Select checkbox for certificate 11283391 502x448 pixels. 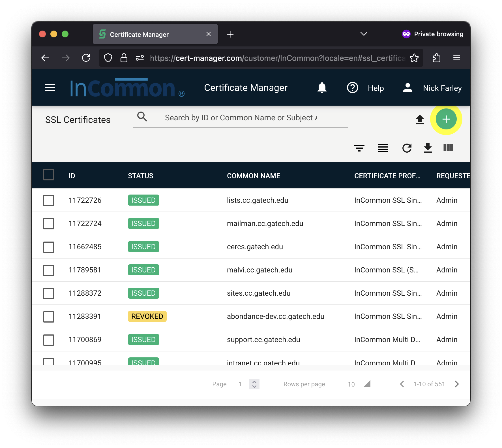click(49, 317)
